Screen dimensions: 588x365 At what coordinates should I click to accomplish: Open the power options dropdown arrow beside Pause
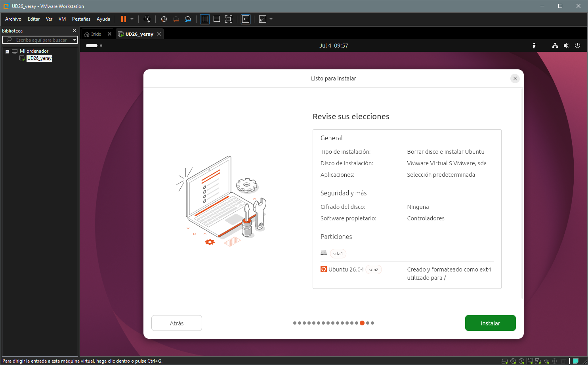point(132,19)
